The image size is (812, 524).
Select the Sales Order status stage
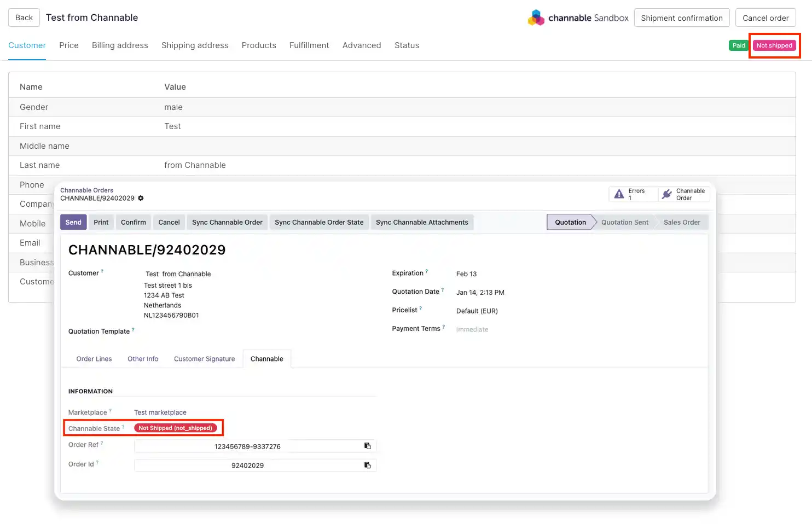coord(681,222)
